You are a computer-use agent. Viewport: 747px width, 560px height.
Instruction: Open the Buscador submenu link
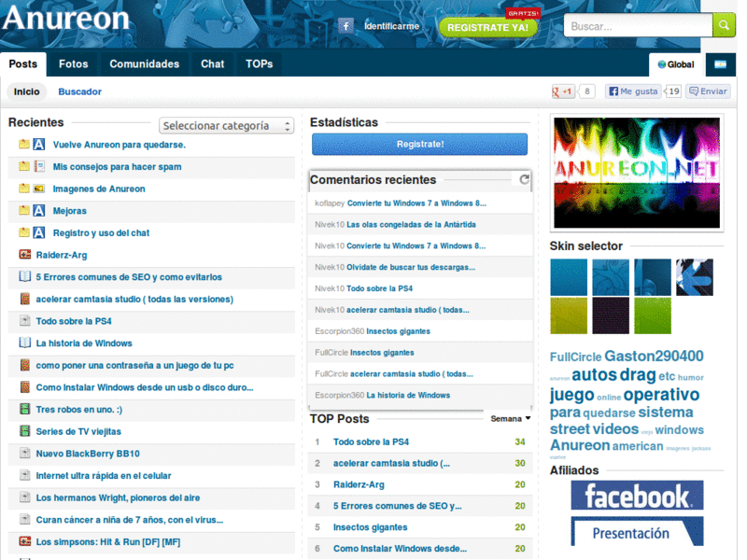(x=79, y=91)
